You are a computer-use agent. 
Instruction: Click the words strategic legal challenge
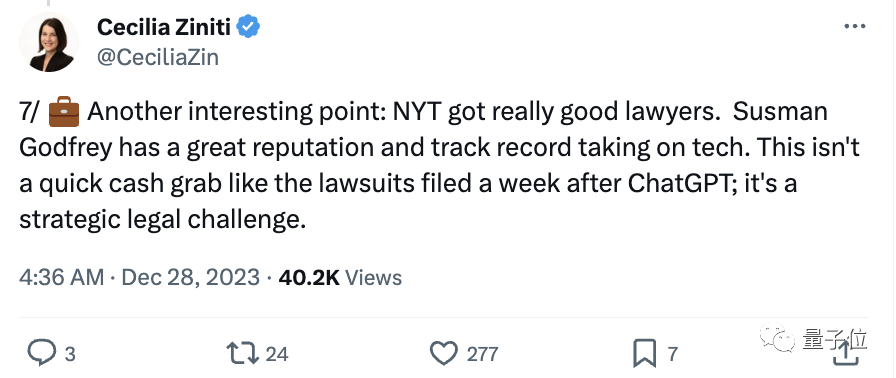click(x=160, y=220)
